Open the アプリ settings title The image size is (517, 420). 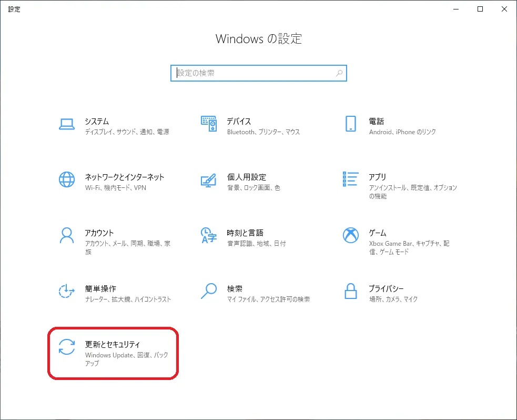point(377,177)
